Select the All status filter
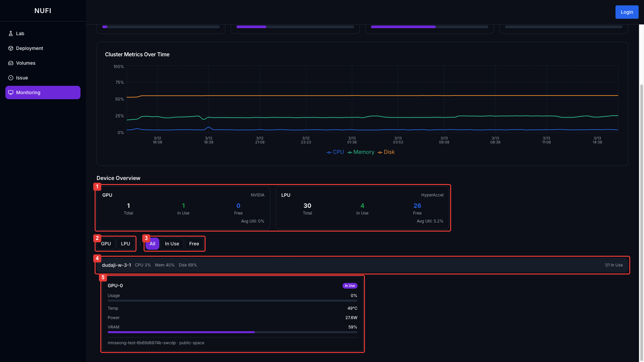Viewport: 644px width, 362px height. click(x=152, y=244)
